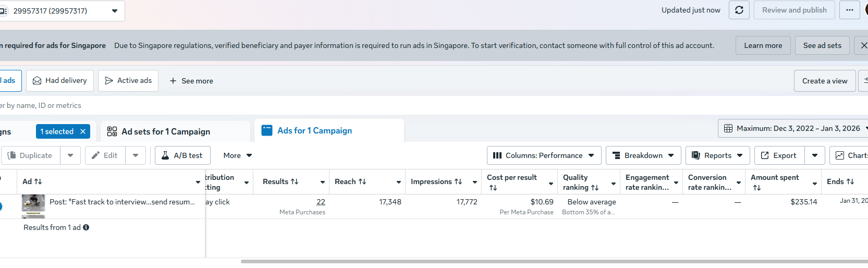Dismiss the Singapore ads notification banner
This screenshot has height=268, width=868.
pyautogui.click(x=863, y=45)
